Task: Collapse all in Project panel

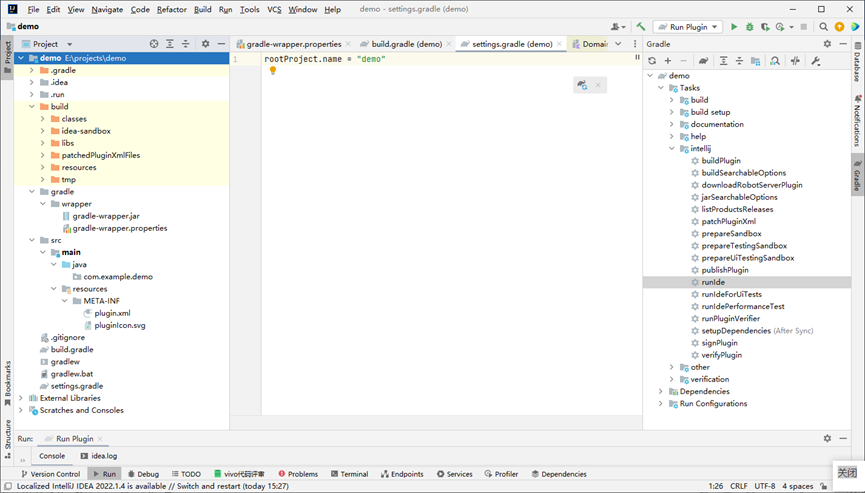Action: point(186,44)
